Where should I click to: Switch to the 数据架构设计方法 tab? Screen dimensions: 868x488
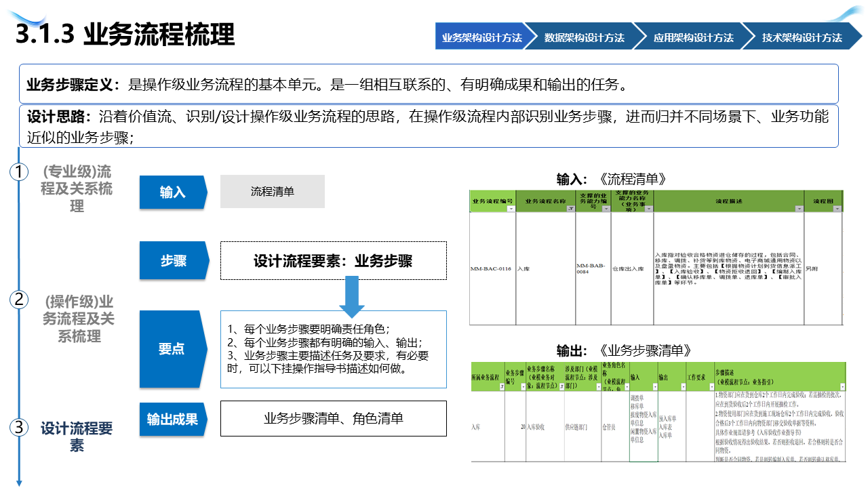point(585,37)
